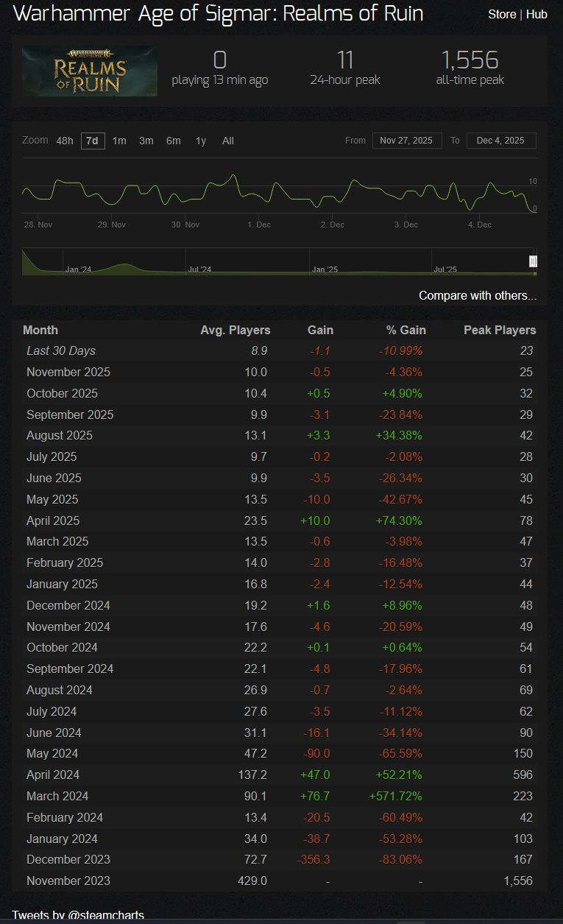This screenshot has width=563, height=924.
Task: Click the April 2025 row label
Action: click(53, 521)
